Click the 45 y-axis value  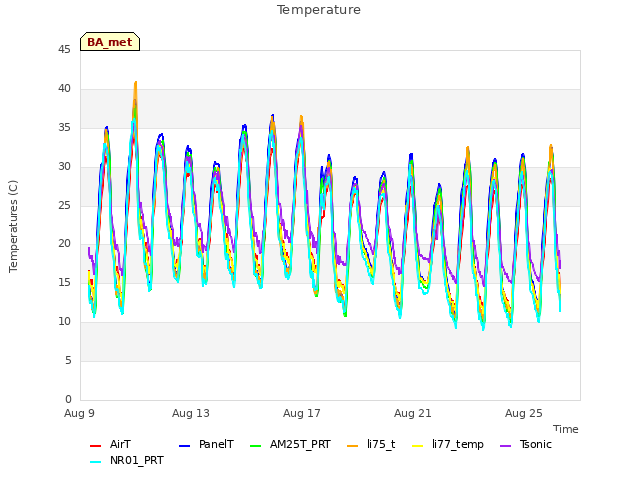point(64,49)
